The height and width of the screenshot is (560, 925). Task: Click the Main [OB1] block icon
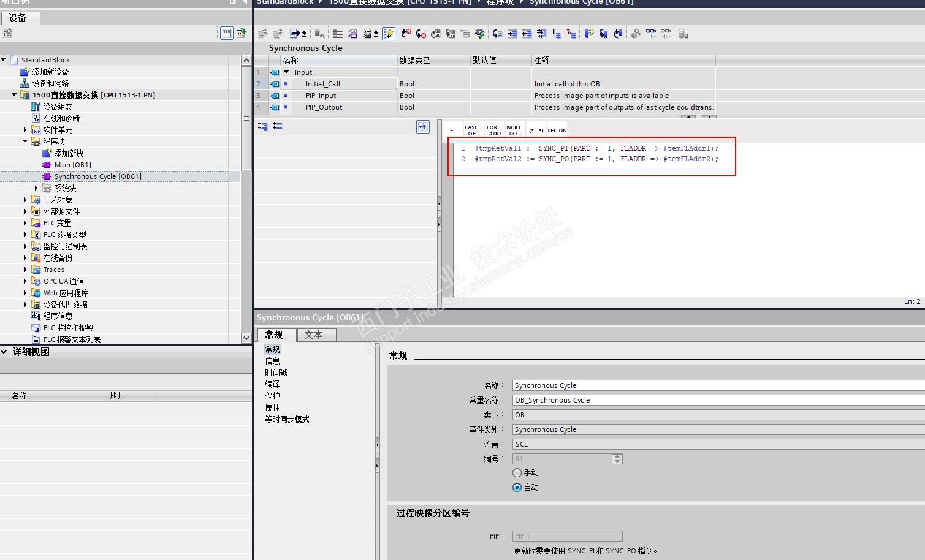coord(47,165)
